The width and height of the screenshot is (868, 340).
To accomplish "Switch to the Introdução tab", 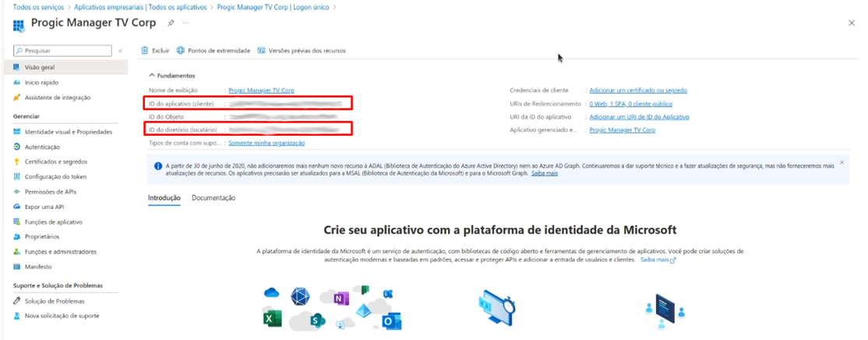I will (x=164, y=198).
